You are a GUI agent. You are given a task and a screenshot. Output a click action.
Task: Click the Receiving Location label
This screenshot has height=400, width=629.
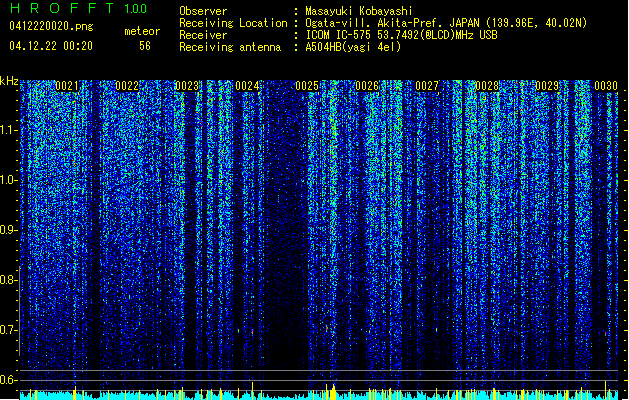coord(233,23)
